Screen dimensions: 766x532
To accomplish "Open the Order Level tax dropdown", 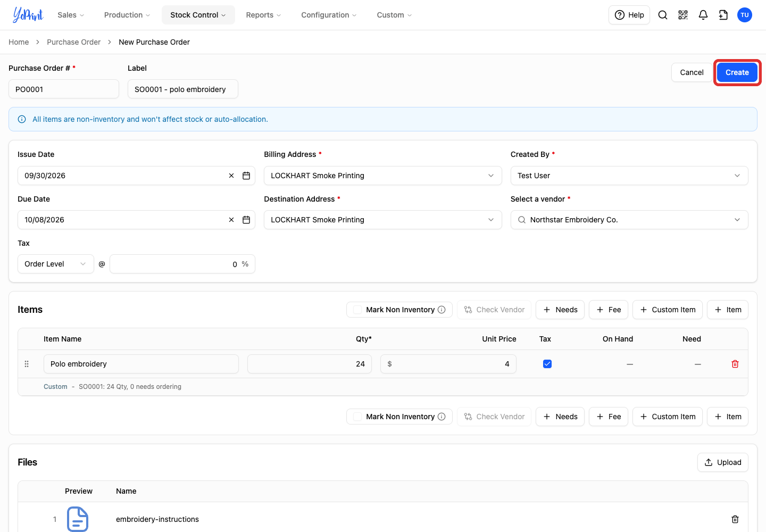I will click(56, 264).
